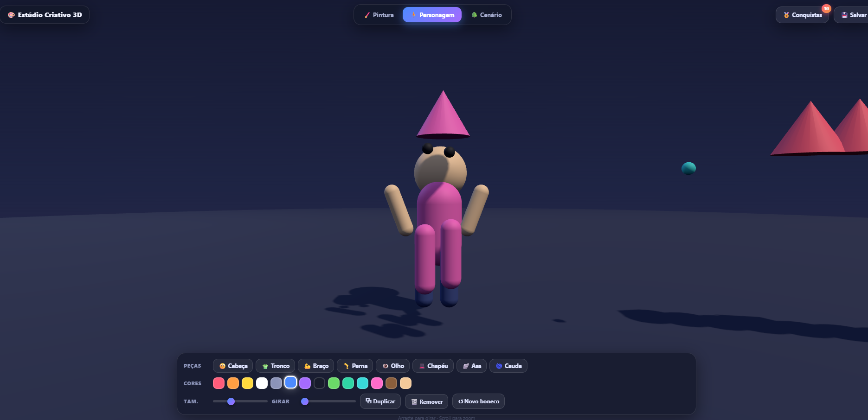This screenshot has height=420, width=868.
Task: Click the GIRAR rotation slider handle
Action: tap(305, 401)
